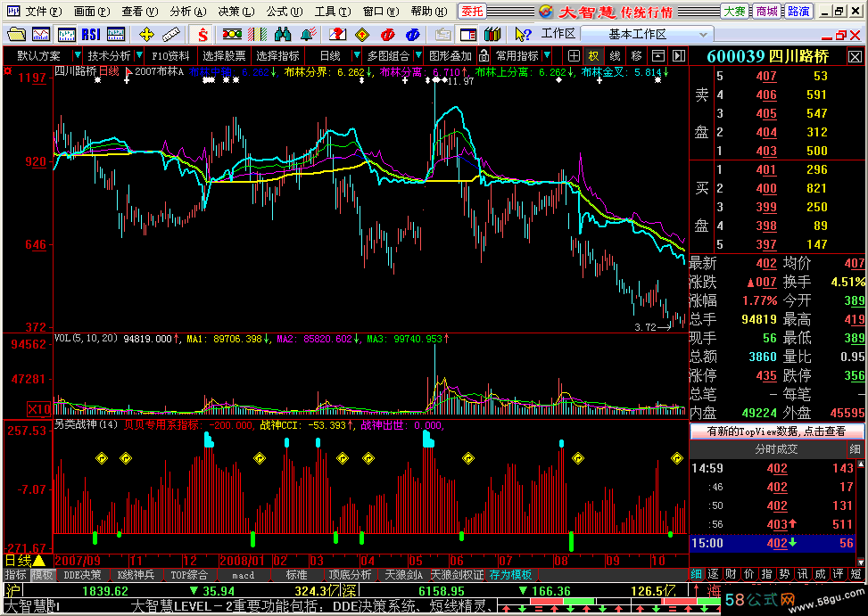Open the 分析(A) menu
The height and width of the screenshot is (616, 868).
[x=187, y=11]
